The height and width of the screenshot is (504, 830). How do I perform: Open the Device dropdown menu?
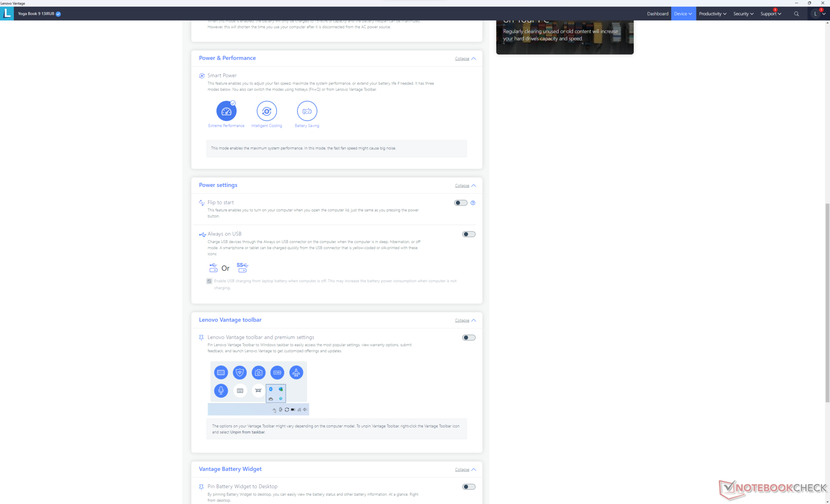[683, 14]
